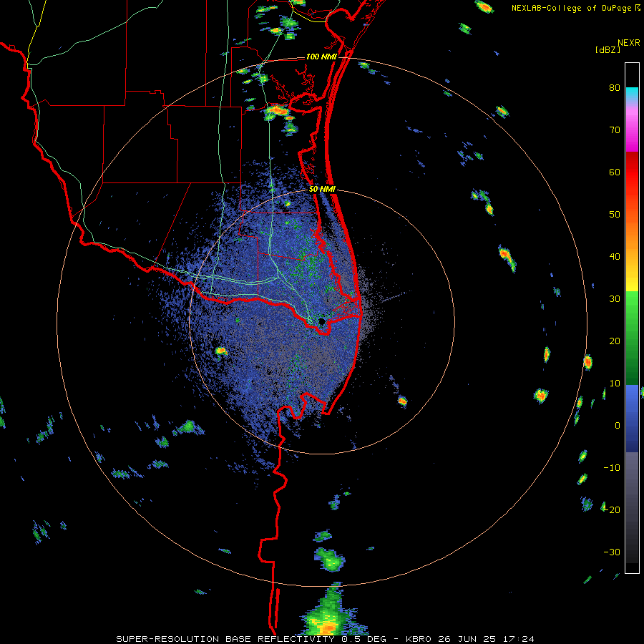Screen dimensions: 644x644
Task: Click the NEXLAB-College of DuPage credit text
Action: [x=572, y=8]
